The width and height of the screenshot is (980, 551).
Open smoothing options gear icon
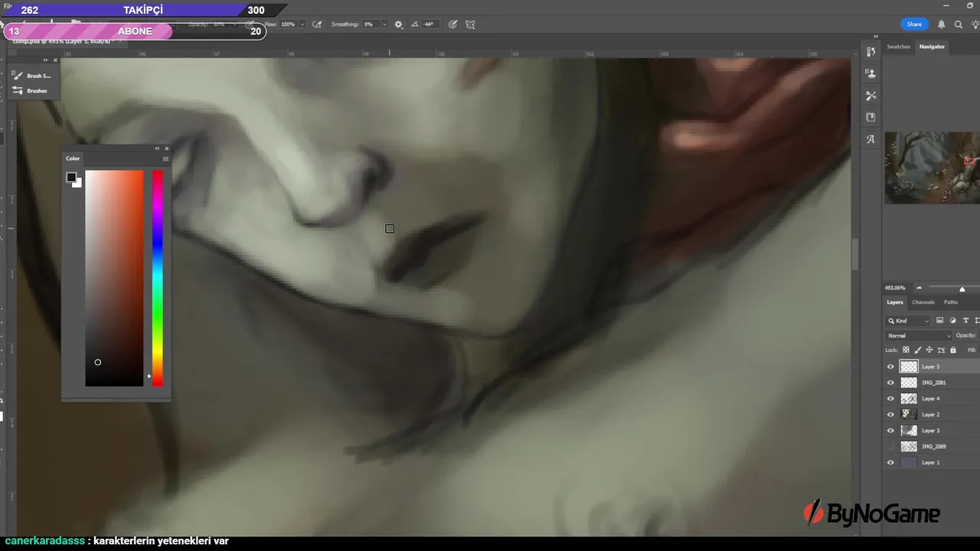click(x=398, y=24)
